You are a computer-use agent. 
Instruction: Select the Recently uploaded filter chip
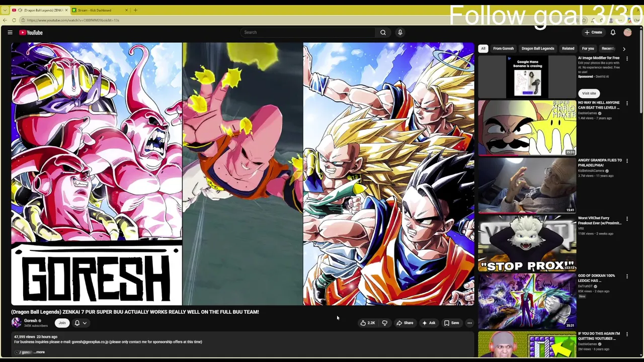pyautogui.click(x=609, y=49)
